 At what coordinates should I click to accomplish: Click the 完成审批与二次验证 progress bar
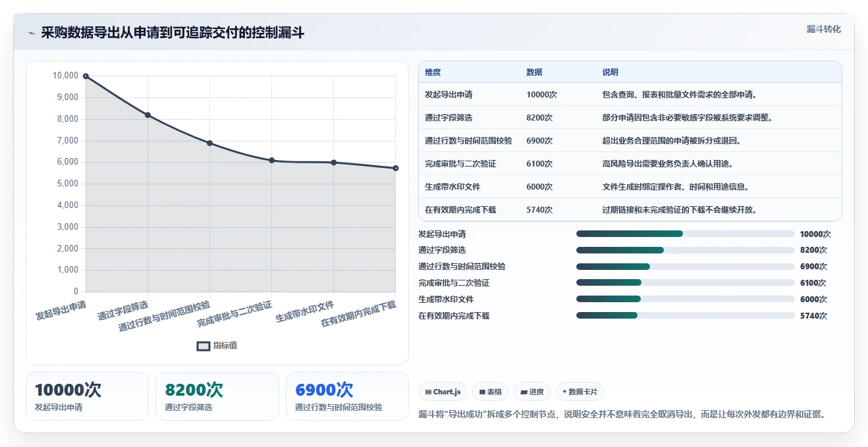pos(685,283)
